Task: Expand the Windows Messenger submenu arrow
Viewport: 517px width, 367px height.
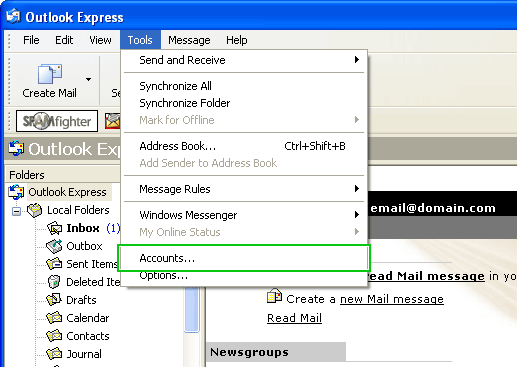Action: 357,215
